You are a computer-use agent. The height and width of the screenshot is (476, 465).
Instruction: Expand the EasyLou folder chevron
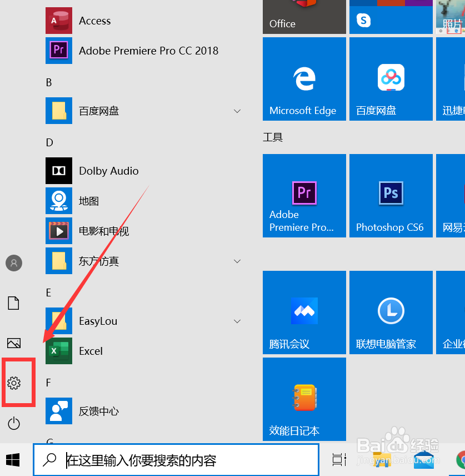[237, 321]
